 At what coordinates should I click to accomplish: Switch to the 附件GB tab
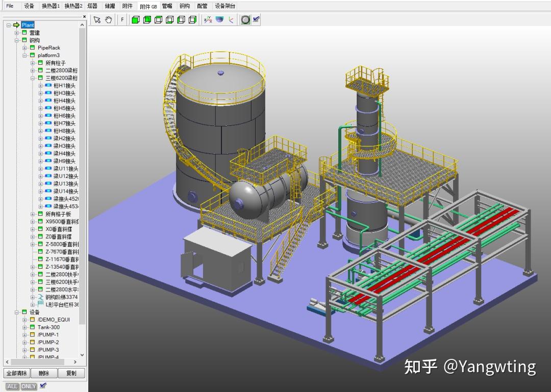[x=147, y=6]
